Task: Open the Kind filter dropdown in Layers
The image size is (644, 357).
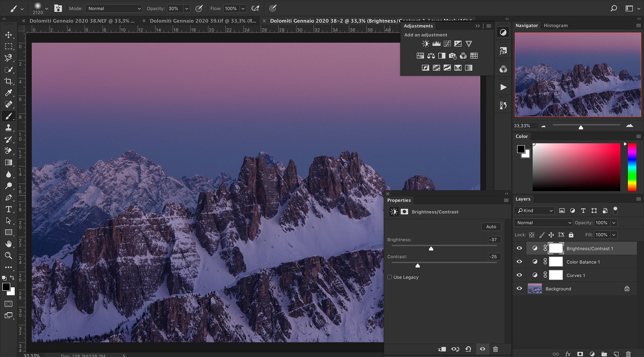Action: pos(534,211)
